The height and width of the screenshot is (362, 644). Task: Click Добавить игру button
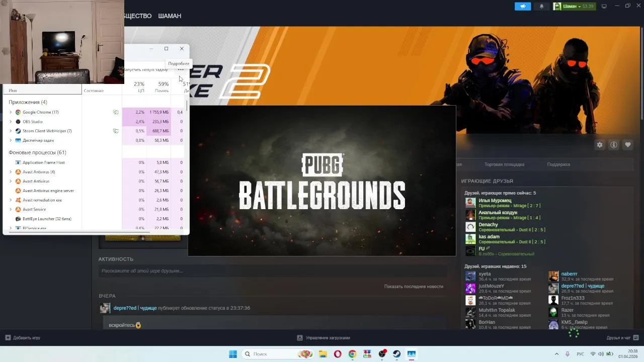[x=23, y=338]
